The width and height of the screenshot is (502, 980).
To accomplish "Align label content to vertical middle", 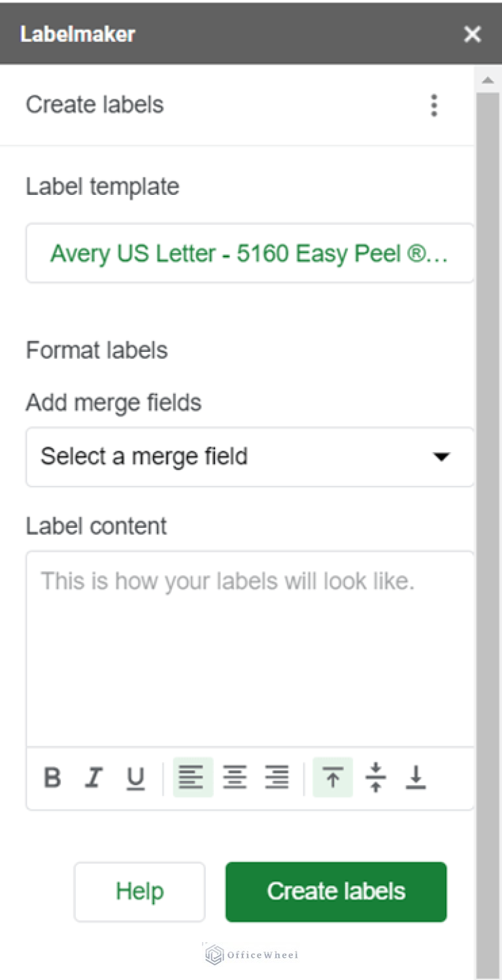I will (x=375, y=777).
